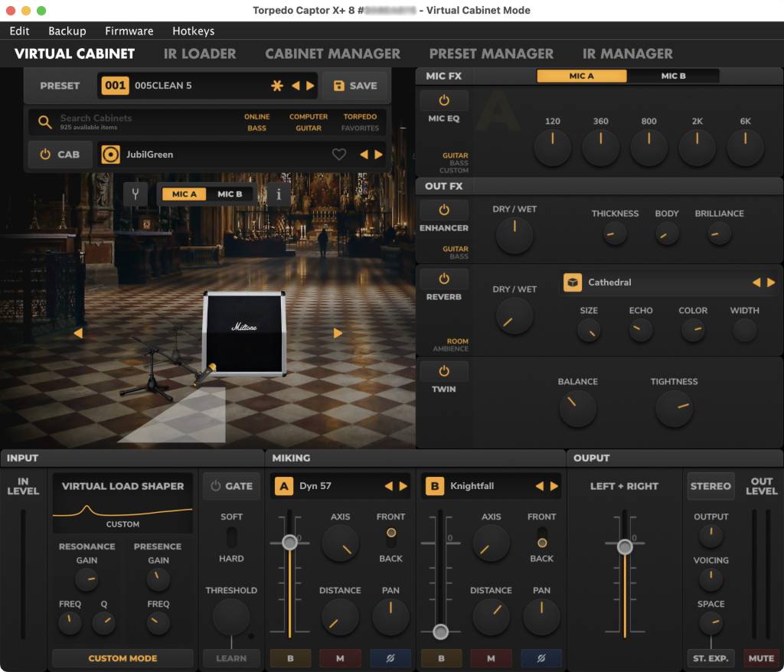784x672 pixels.
Task: Choose previous reverb before Cathedral
Action: click(x=756, y=282)
